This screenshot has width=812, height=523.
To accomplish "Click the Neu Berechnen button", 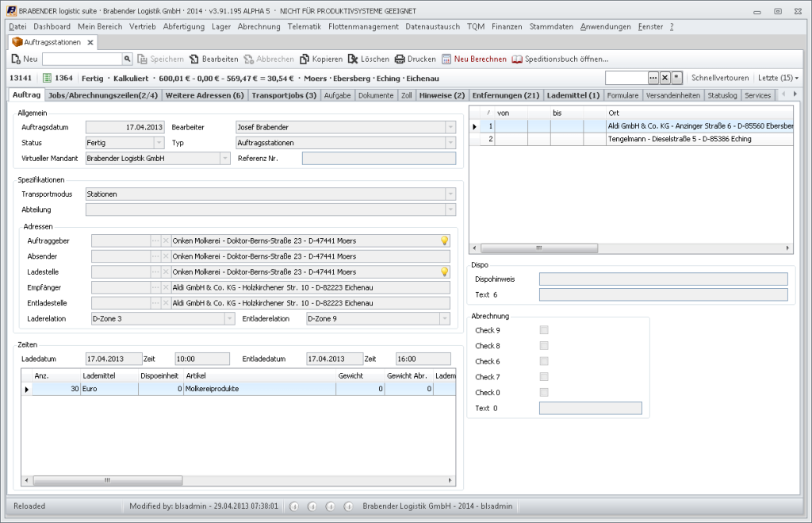I will click(474, 60).
